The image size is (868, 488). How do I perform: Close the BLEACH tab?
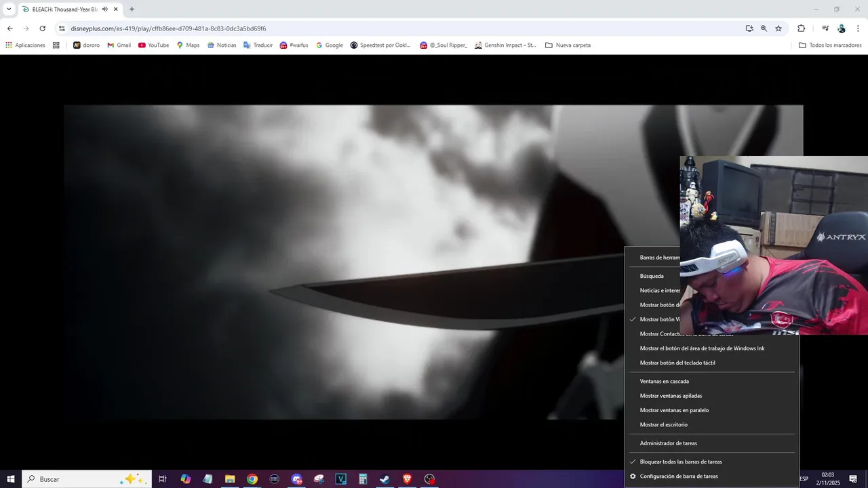tap(116, 9)
